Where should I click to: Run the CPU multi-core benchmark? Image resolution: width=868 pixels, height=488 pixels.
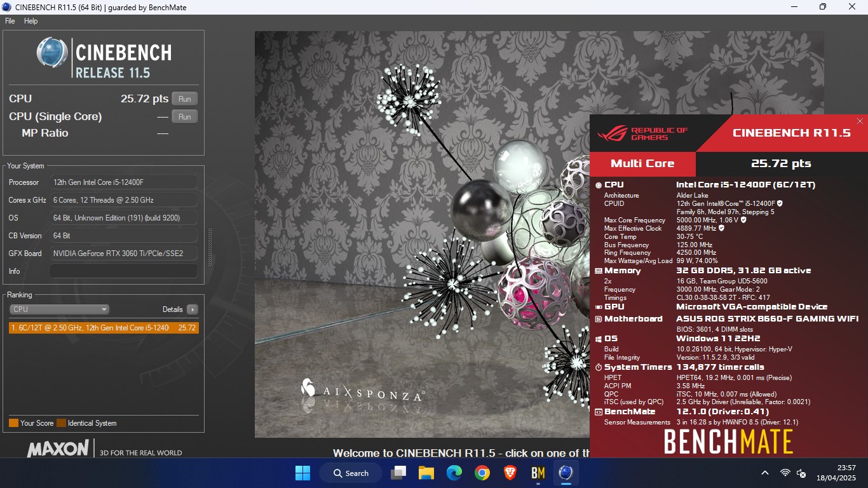tap(184, 99)
